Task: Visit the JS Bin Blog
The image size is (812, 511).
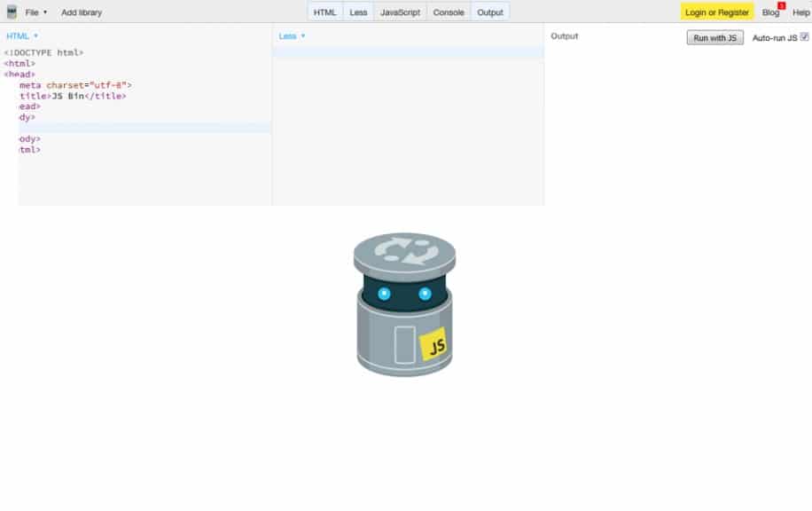Action: [x=769, y=13]
